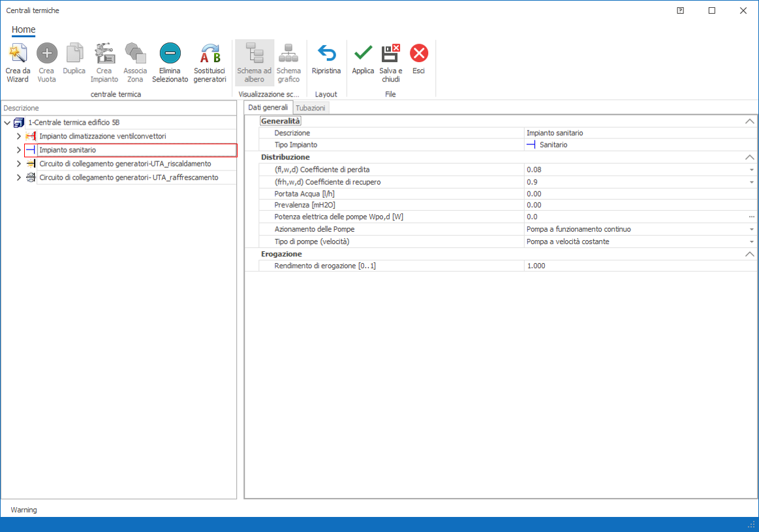Click ellipsis button for Potenza elettrica pompe
The width and height of the screenshot is (759, 532).
pyautogui.click(x=751, y=217)
